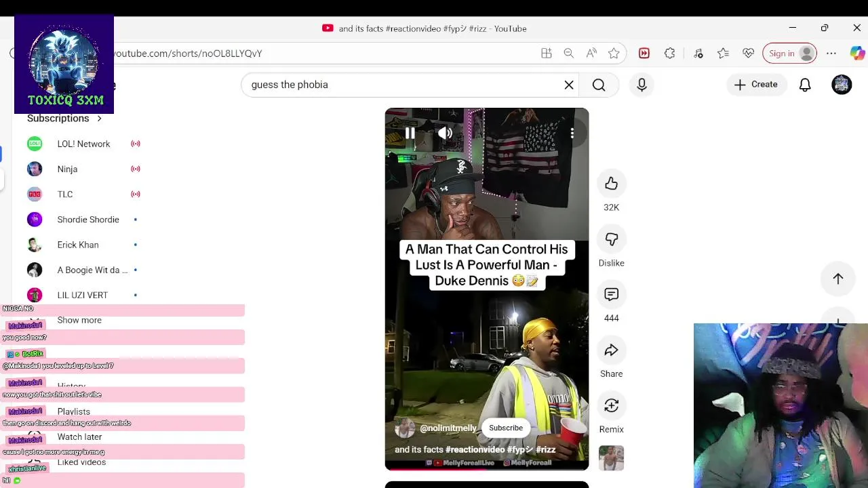Open Erick Khan channel
Screen dimensions: 868x488
[x=83, y=245]
